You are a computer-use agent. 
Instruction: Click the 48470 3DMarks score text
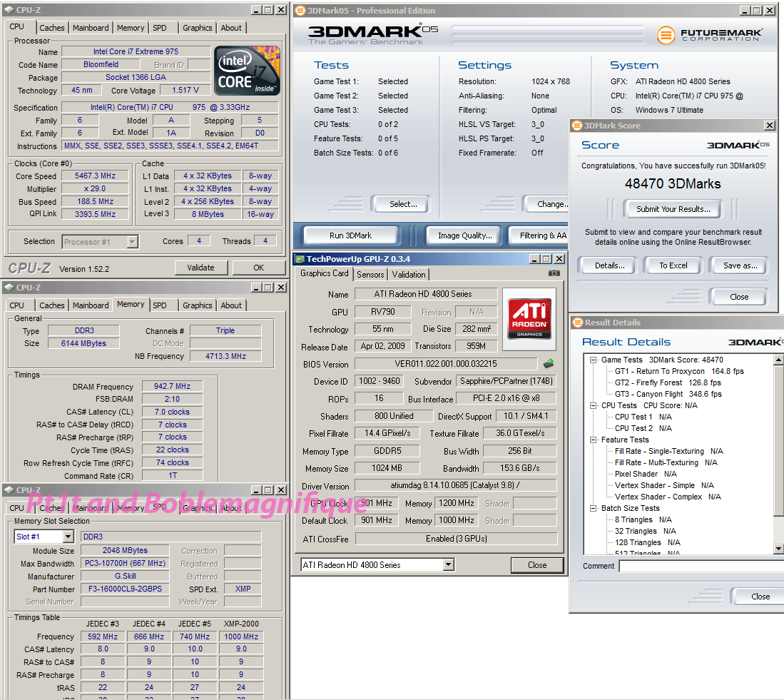673,184
